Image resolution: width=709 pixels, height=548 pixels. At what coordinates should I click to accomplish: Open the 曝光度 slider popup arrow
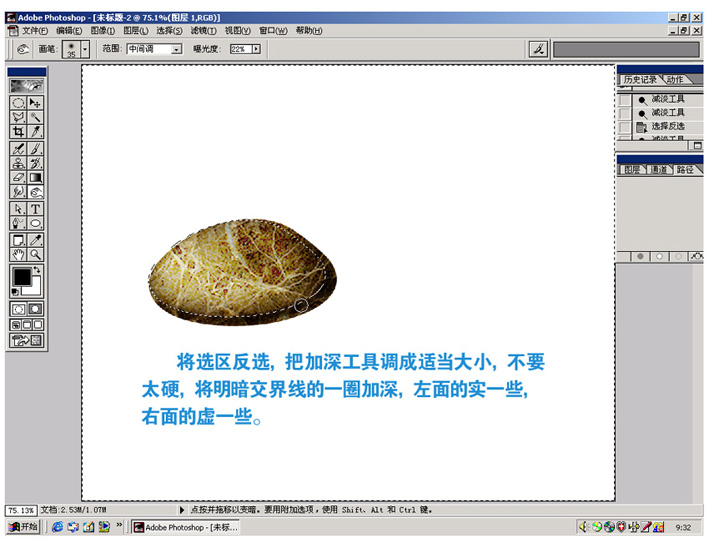tap(256, 49)
